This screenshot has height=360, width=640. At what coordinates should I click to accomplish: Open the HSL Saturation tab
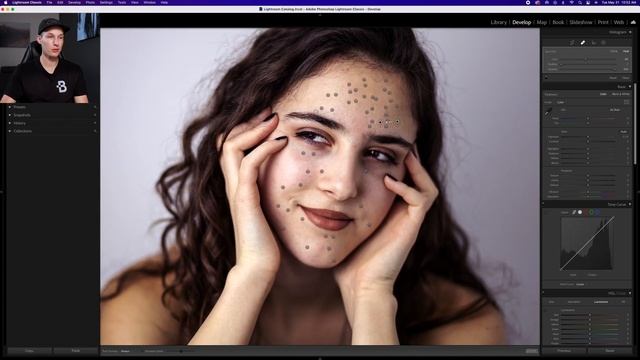[574, 302]
